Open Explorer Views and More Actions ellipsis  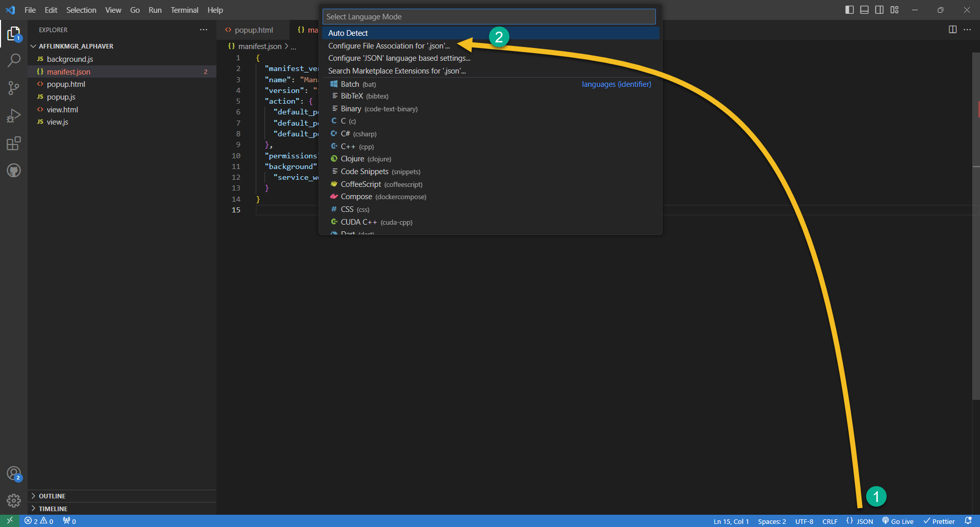(204, 30)
